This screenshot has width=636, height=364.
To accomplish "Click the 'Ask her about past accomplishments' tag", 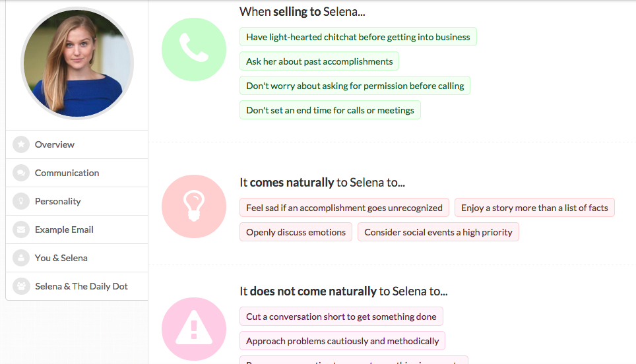I will pyautogui.click(x=319, y=61).
